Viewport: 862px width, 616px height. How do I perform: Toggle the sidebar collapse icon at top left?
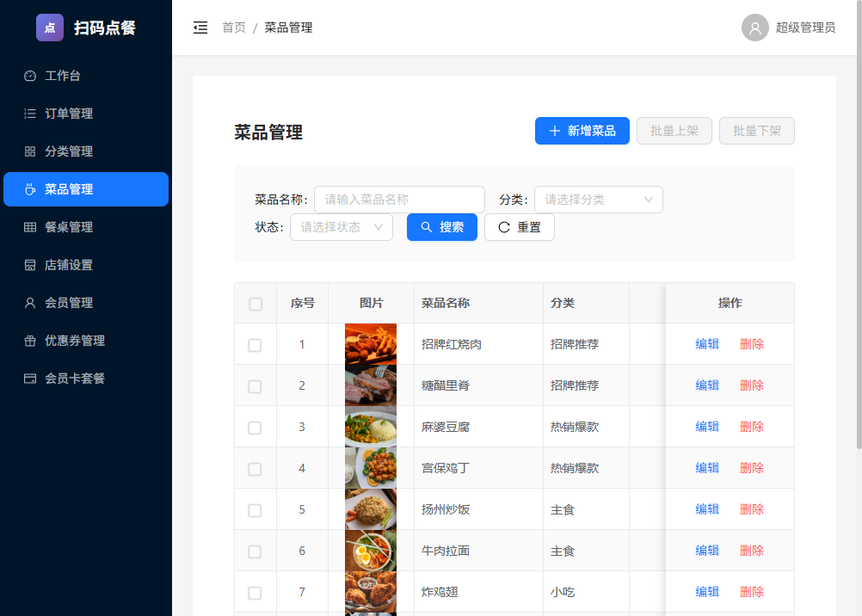pyautogui.click(x=200, y=27)
